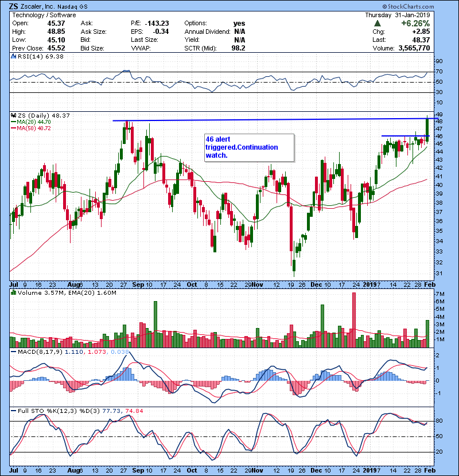
Task: Click the 90 tick on the RSI axis
Action: pyautogui.click(x=439, y=61)
